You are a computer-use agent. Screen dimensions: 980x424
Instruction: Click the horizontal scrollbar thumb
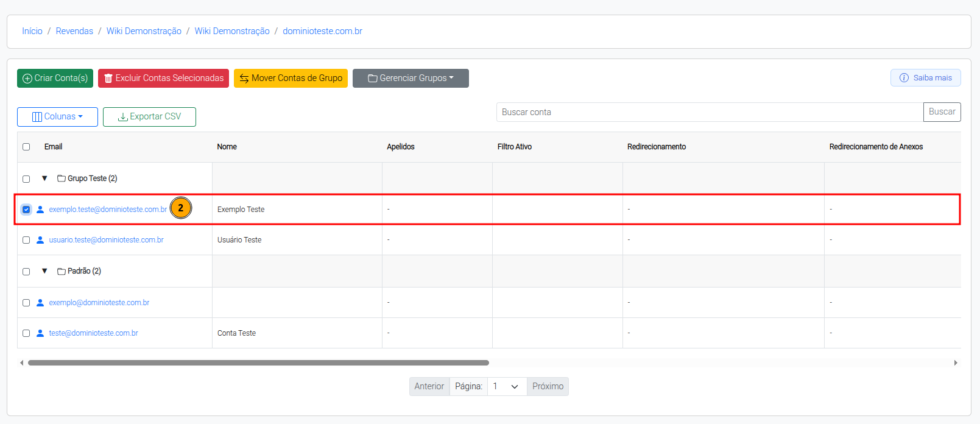pos(258,362)
